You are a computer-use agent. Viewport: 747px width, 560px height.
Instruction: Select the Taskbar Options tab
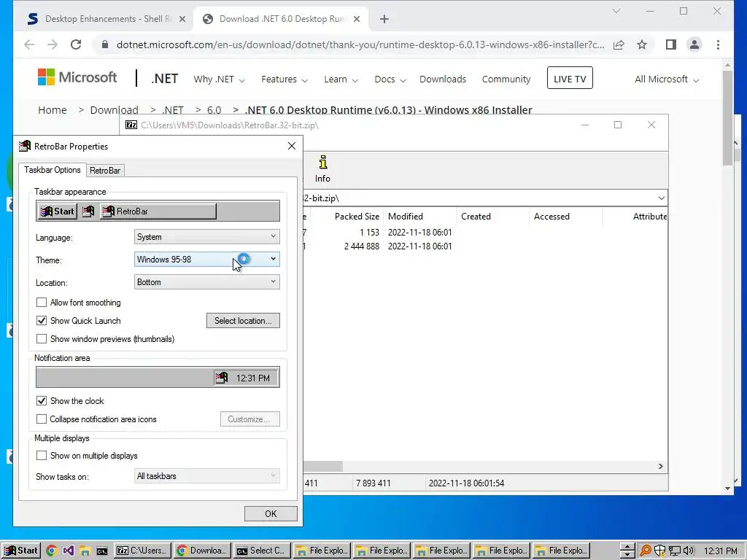(53, 170)
